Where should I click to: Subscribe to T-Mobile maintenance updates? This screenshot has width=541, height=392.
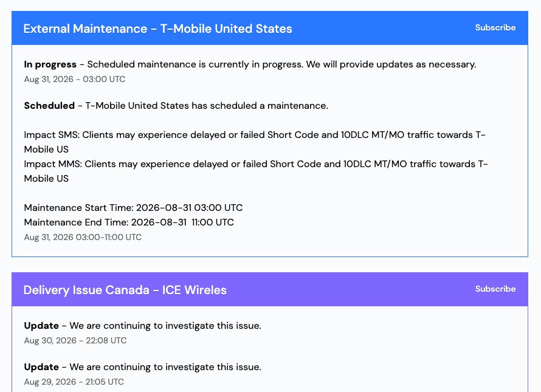(x=495, y=27)
